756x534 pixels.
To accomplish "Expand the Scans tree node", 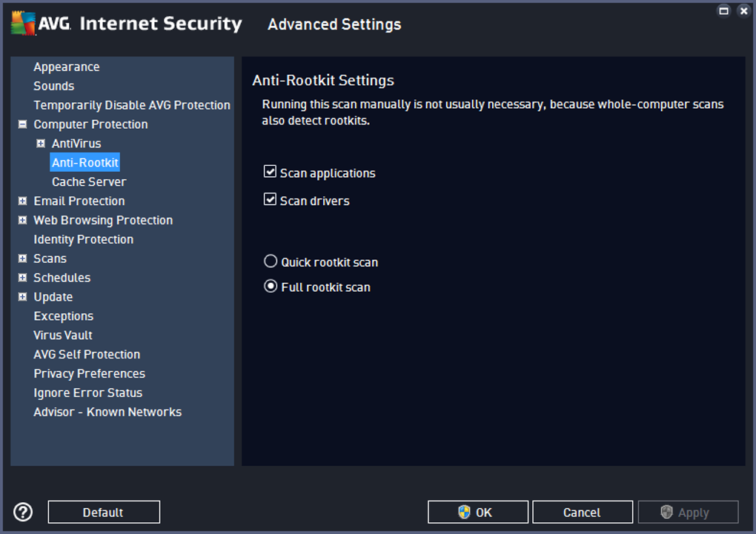I will [x=23, y=258].
